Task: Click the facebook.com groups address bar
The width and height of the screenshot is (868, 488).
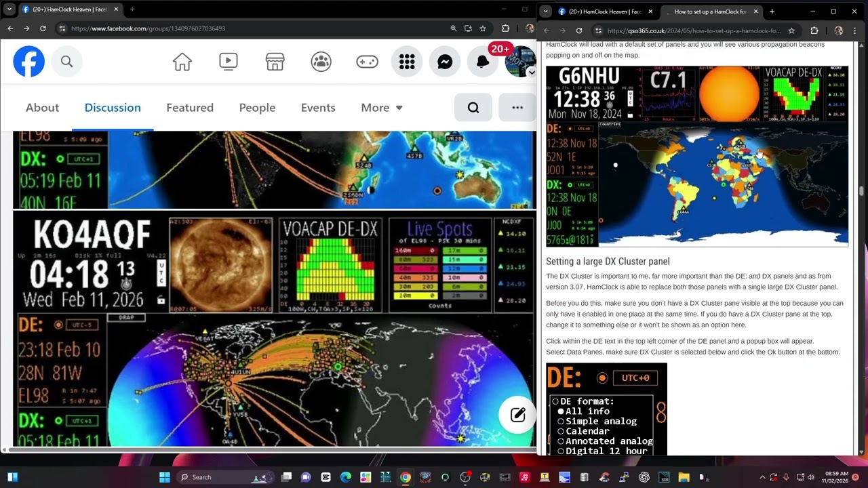Action: pyautogui.click(x=148, y=28)
